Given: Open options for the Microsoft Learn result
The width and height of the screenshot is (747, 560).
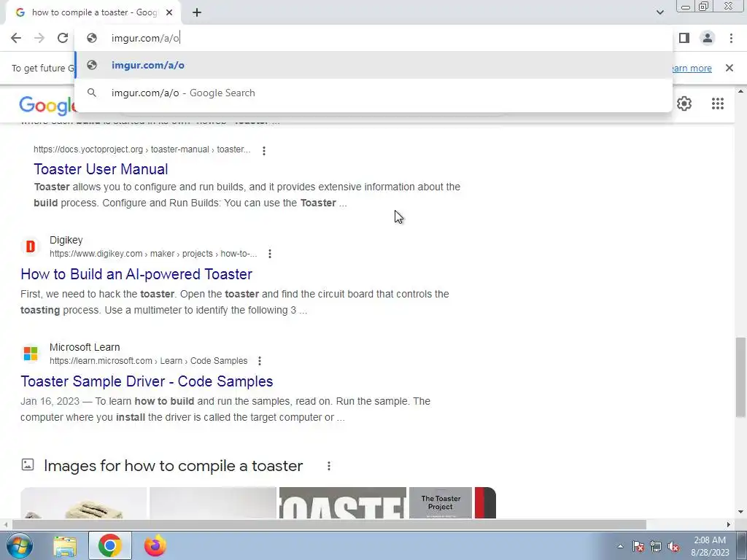Looking at the screenshot, I should [260, 361].
